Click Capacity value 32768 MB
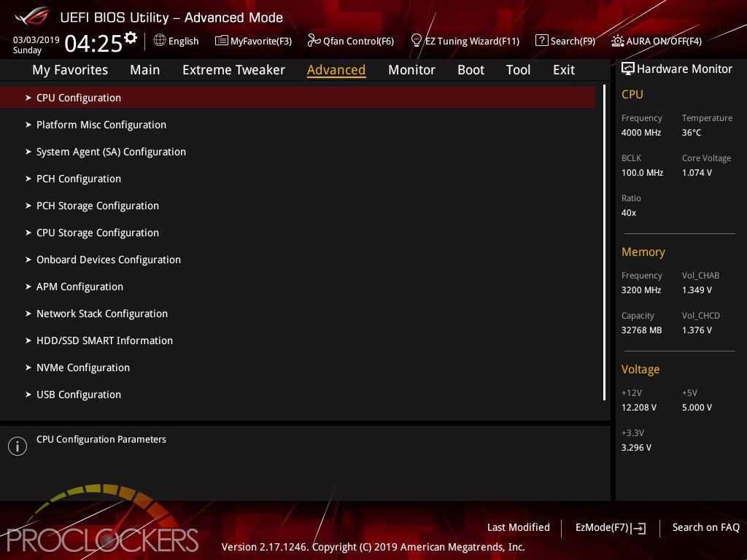Image resolution: width=747 pixels, height=560 pixels. tap(642, 330)
